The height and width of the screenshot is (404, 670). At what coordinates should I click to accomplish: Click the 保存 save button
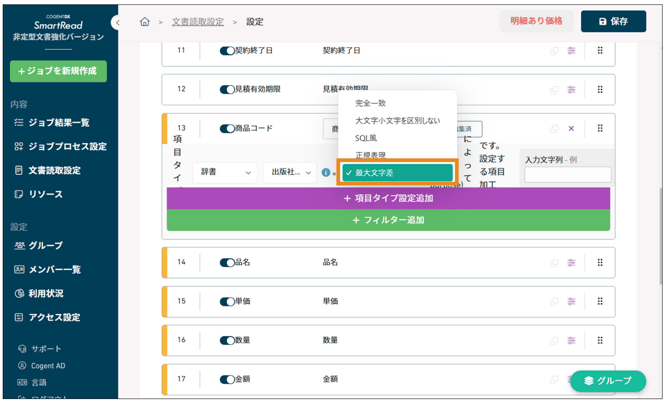coord(613,21)
